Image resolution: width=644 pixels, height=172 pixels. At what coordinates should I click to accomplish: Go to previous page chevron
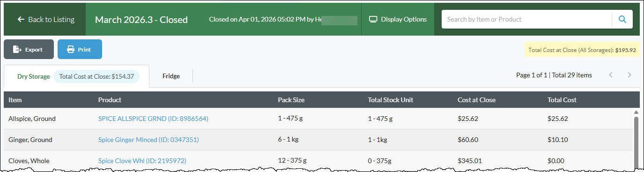point(611,75)
